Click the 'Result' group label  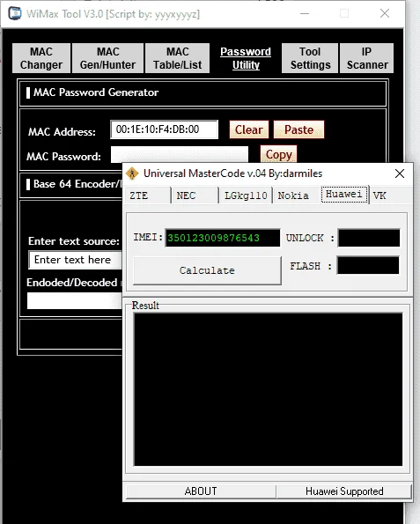coord(145,306)
